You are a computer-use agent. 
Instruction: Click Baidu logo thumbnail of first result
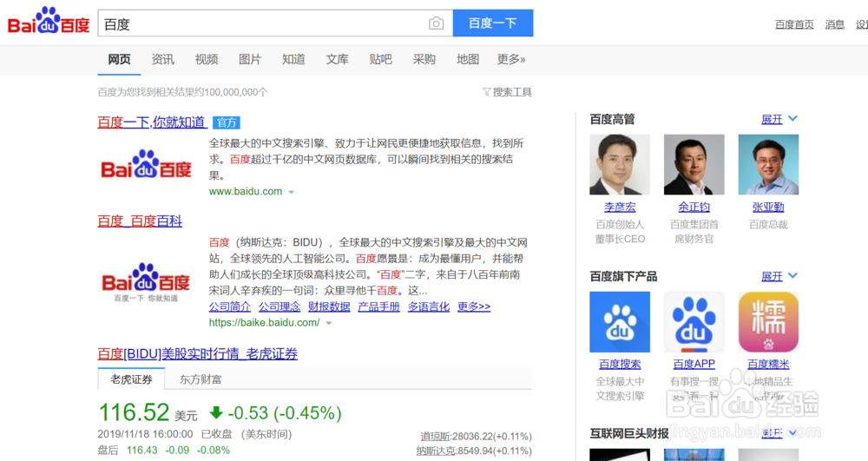coord(146,165)
